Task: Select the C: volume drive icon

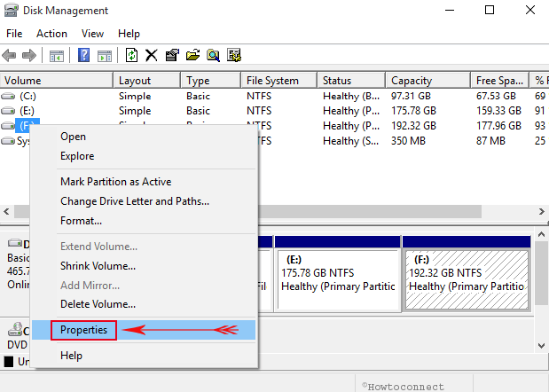Action: tap(8, 96)
